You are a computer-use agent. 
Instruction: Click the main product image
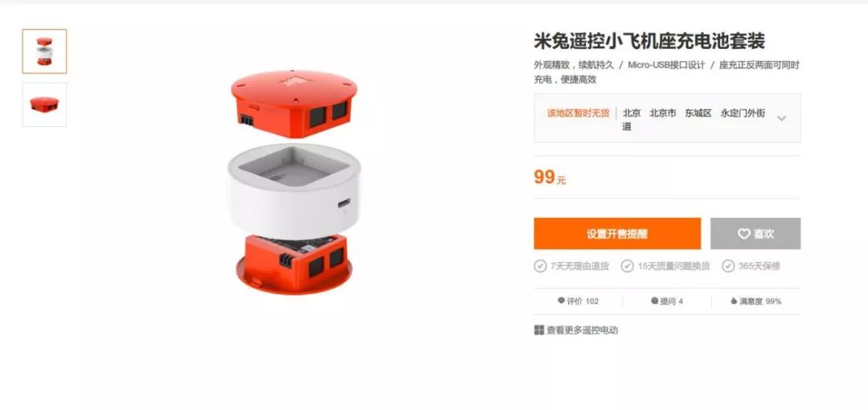(294, 182)
